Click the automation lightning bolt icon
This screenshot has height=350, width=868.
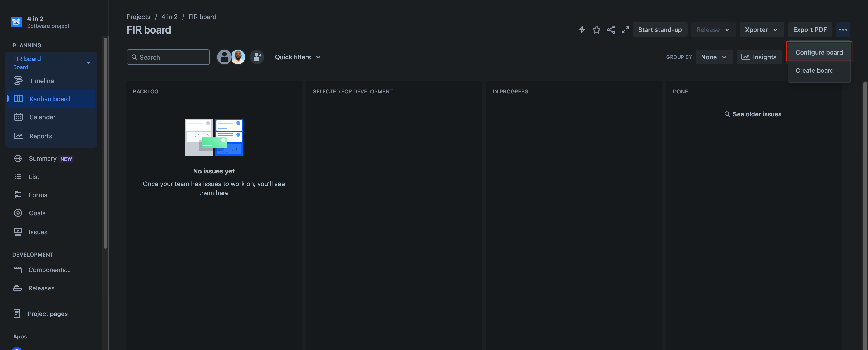click(x=582, y=30)
